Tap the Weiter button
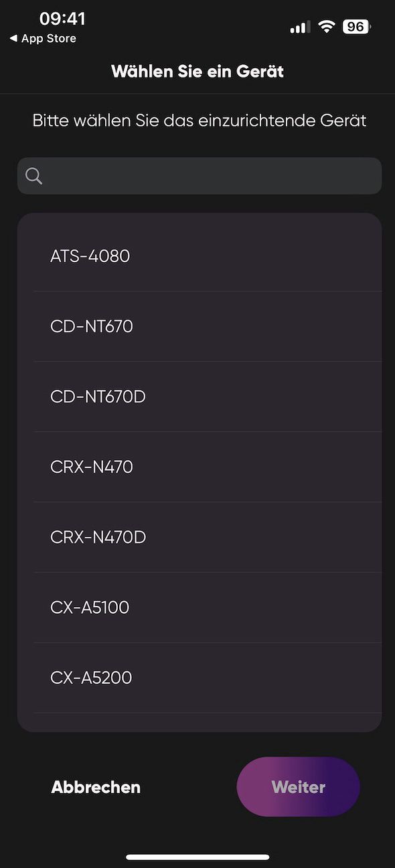The width and height of the screenshot is (395, 868). (x=299, y=787)
